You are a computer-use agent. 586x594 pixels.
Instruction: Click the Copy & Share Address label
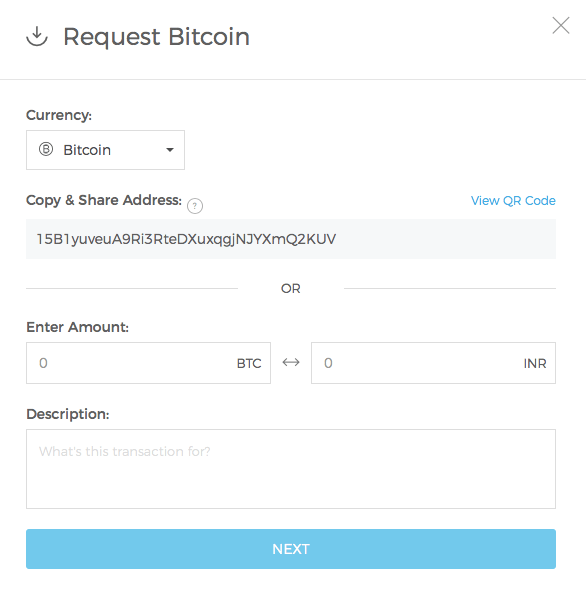coord(104,200)
